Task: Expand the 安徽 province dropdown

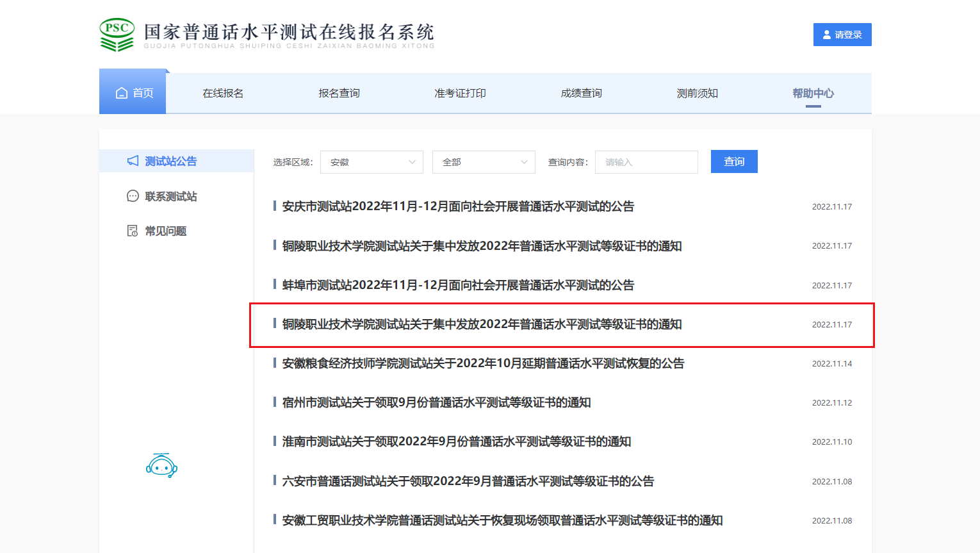Action: (372, 162)
